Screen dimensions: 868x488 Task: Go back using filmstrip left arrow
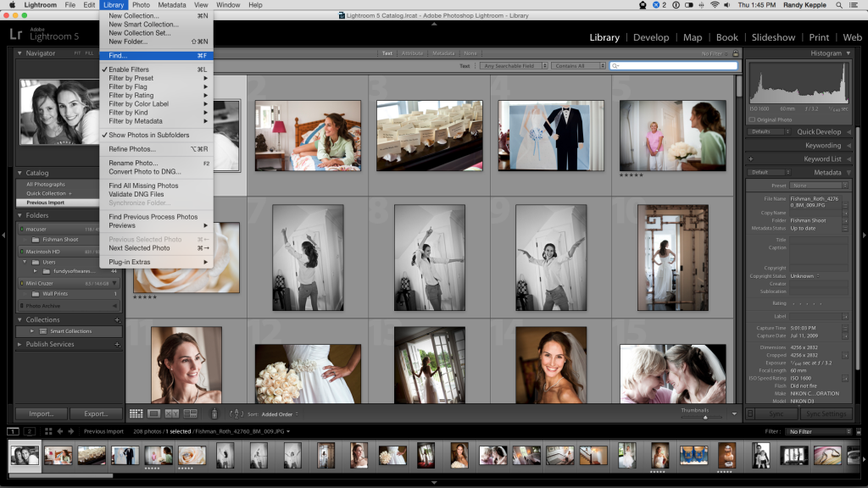(x=60, y=431)
